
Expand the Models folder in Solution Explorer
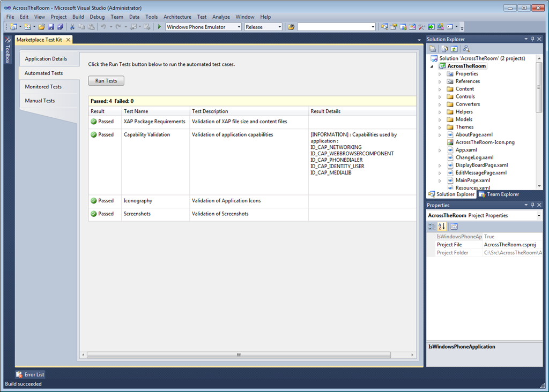[x=440, y=119]
